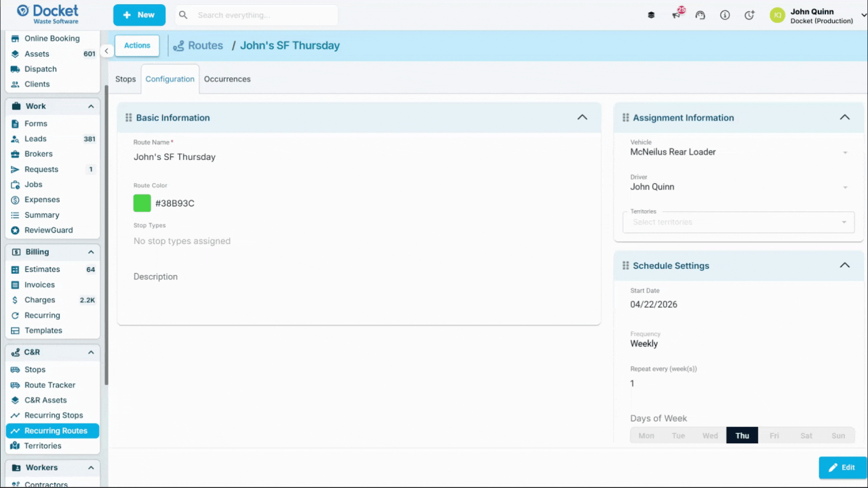Toggle the Sun day button
868x488 pixels.
[x=838, y=435]
